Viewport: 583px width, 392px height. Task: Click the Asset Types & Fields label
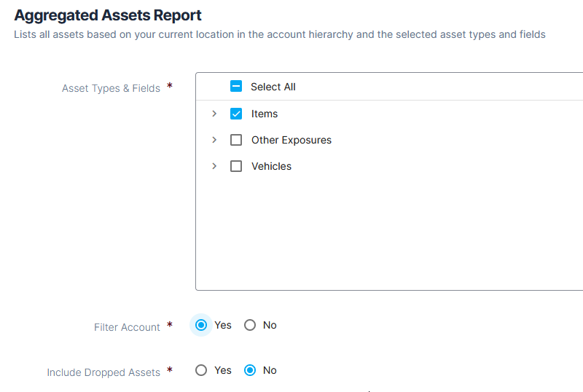(x=111, y=88)
